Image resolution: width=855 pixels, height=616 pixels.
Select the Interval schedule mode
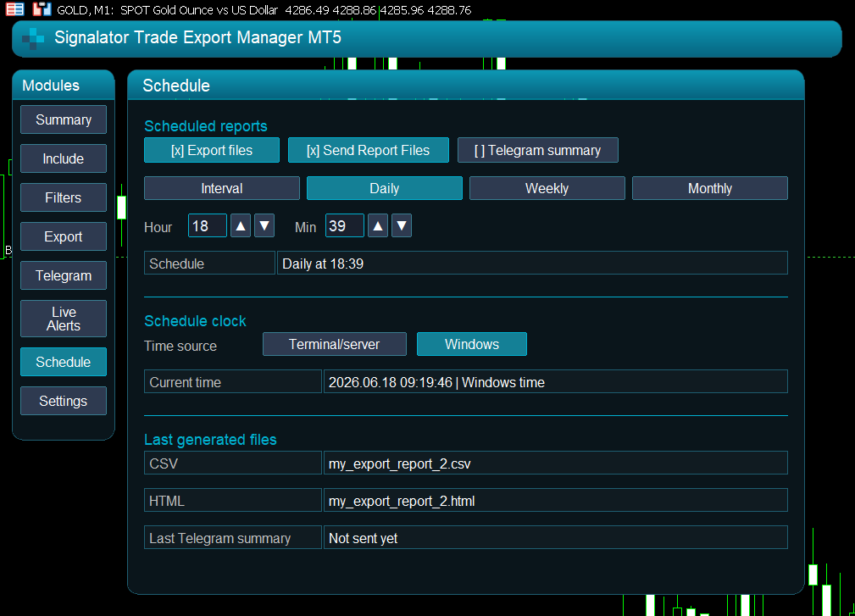pos(222,188)
